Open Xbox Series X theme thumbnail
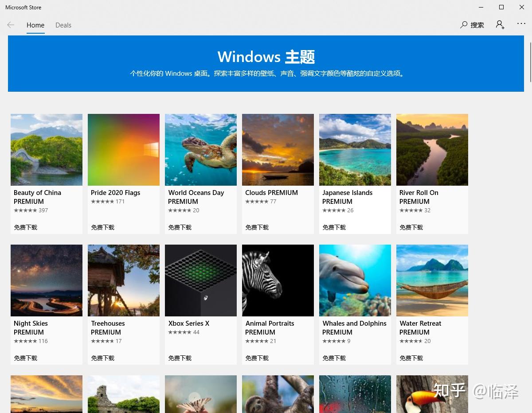Image resolution: width=532 pixels, height=413 pixels. 201,281
